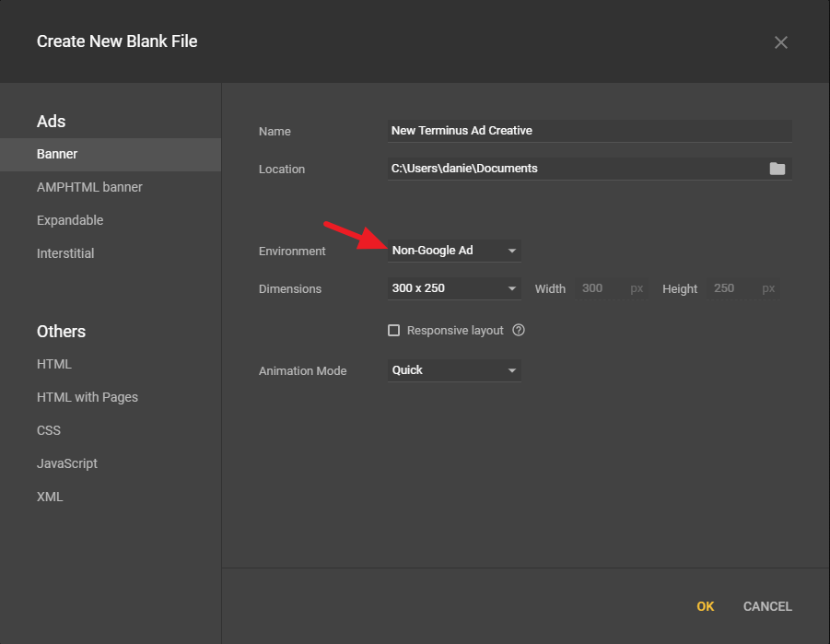Screen dimensions: 830x644
Task: Confirm with the OK button
Action: (705, 606)
